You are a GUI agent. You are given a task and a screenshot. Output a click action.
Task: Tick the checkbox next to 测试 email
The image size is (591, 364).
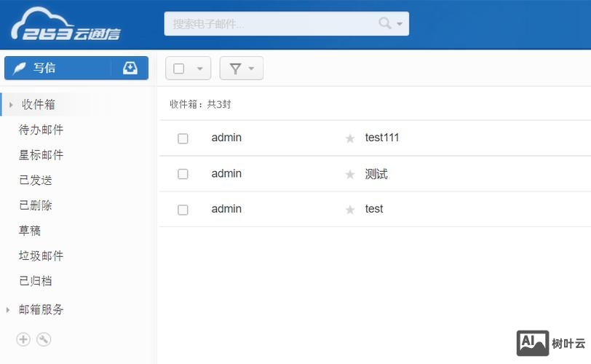click(183, 174)
